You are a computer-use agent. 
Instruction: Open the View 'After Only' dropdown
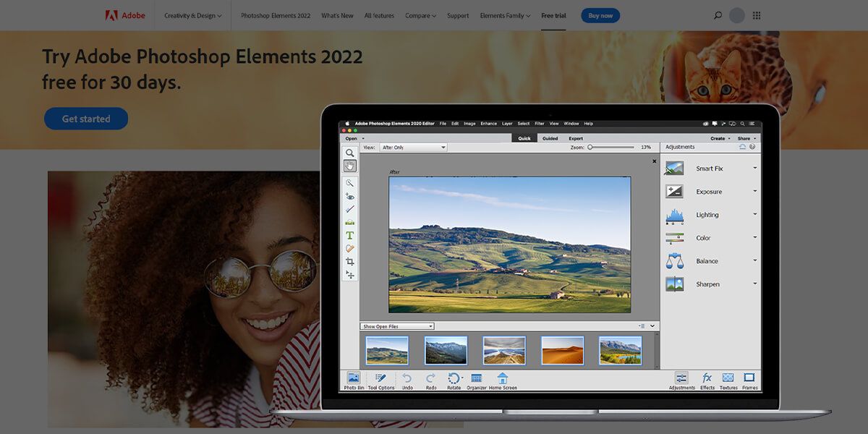[x=414, y=148]
